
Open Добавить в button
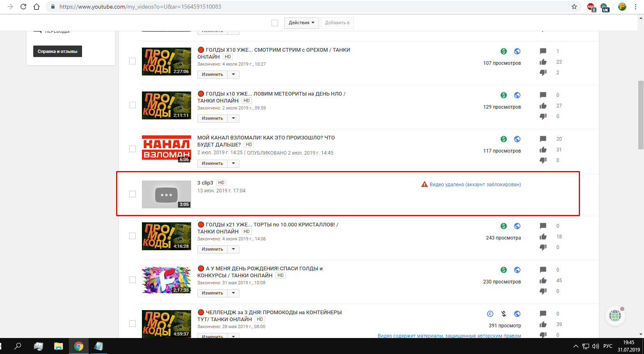coord(337,23)
